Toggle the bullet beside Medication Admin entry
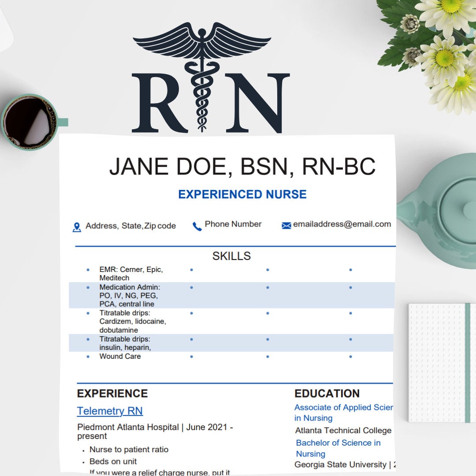This screenshot has width=476, height=476. coord(88,287)
